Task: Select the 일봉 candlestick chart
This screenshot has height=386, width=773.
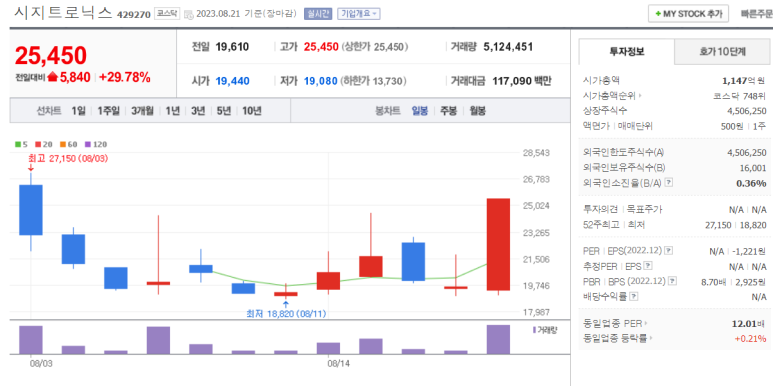Action: (420, 111)
